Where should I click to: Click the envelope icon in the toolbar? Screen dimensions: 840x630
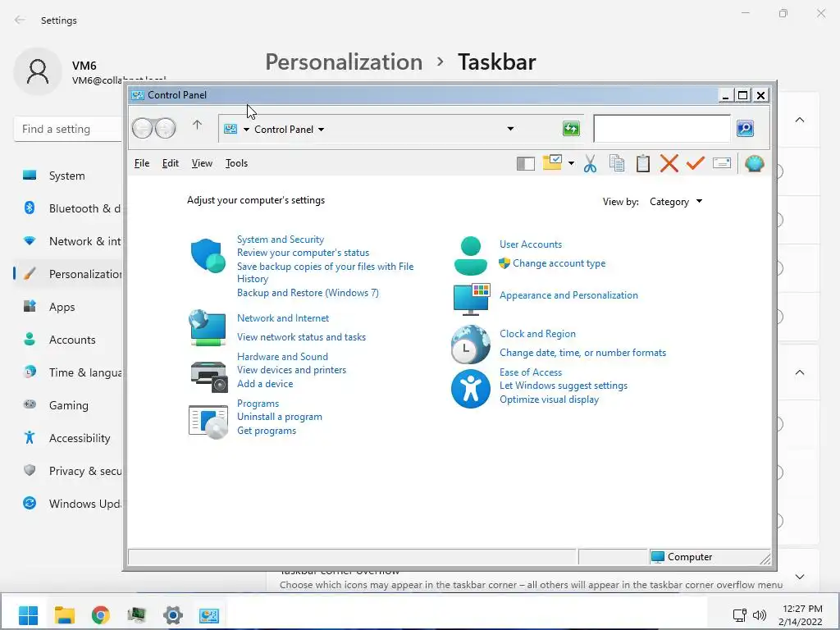(x=722, y=163)
